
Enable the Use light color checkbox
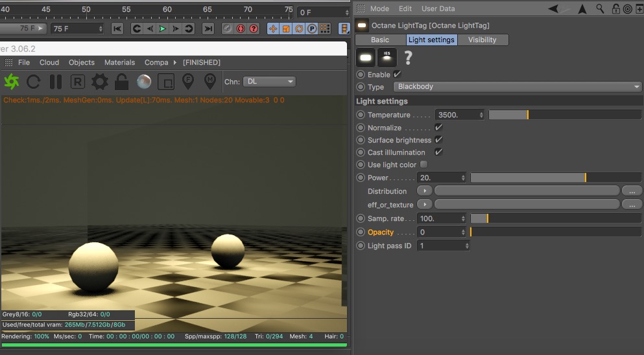click(x=423, y=165)
